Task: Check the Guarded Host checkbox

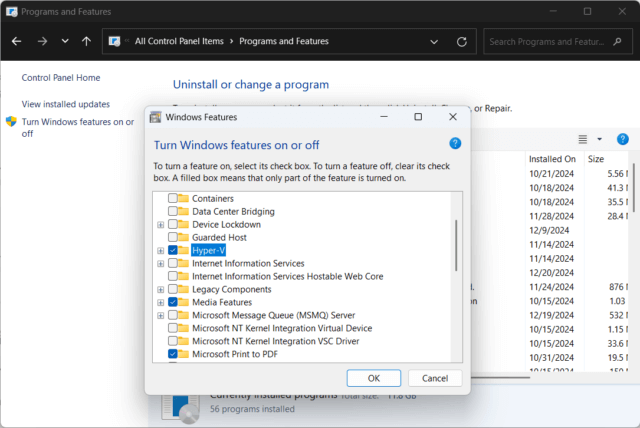Action: [173, 237]
